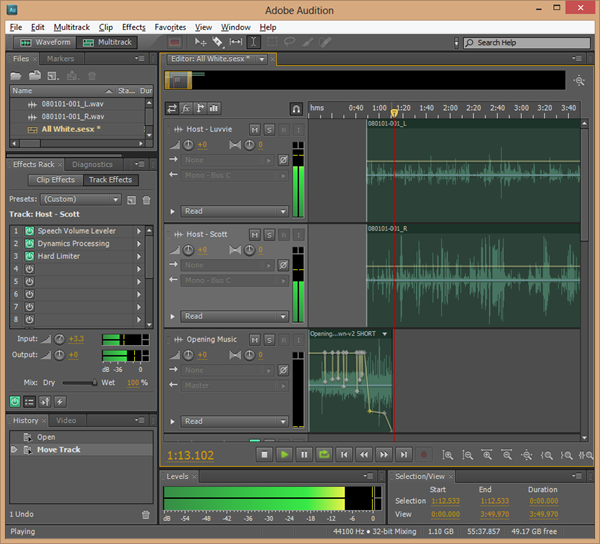
Task: Mute the Opening Music track
Action: click(255, 340)
